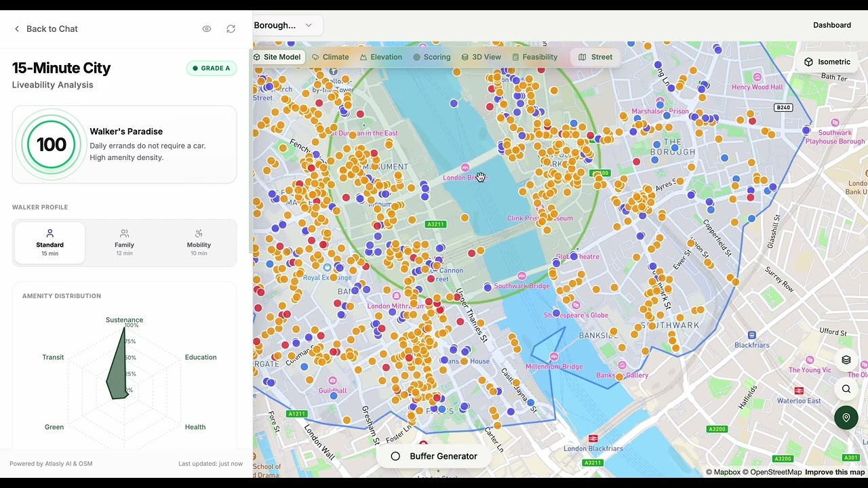The image size is (868, 488).
Task: Click the Marshalsea Prison map label
Action: point(660,111)
